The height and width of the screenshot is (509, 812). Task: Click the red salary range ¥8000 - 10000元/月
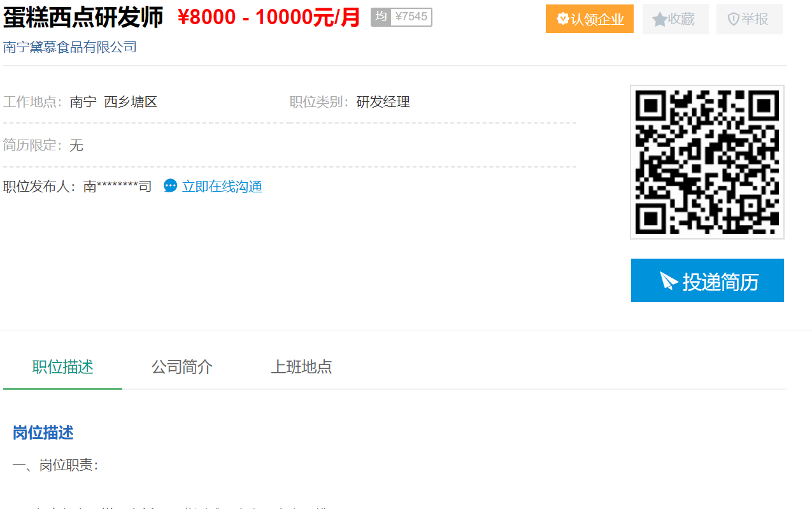[269, 18]
